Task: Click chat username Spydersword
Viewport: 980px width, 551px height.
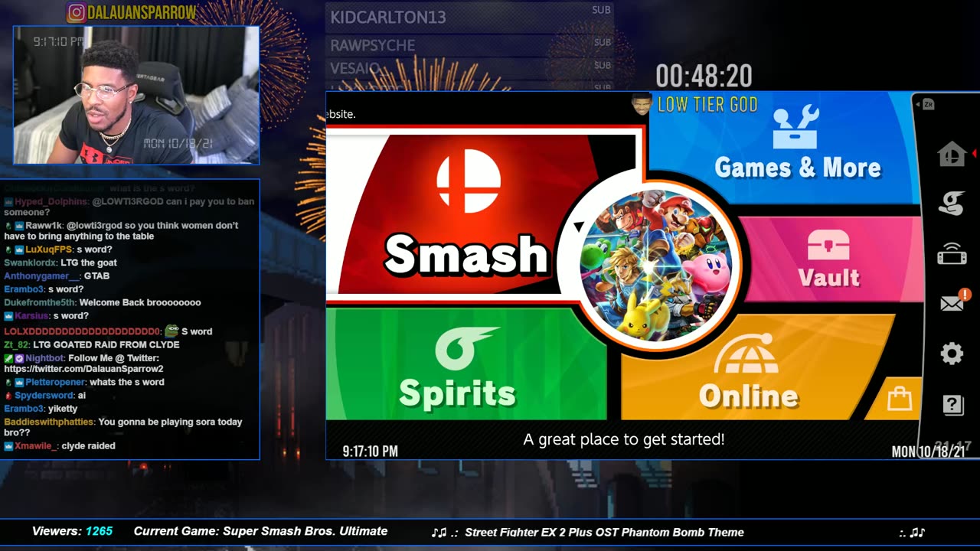Action: pyautogui.click(x=44, y=396)
